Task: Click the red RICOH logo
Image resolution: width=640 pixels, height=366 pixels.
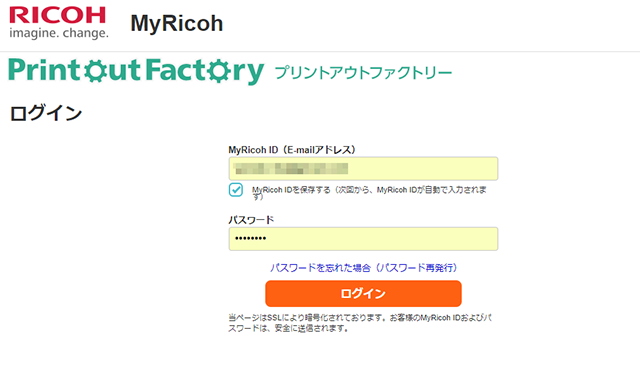Action: (58, 16)
